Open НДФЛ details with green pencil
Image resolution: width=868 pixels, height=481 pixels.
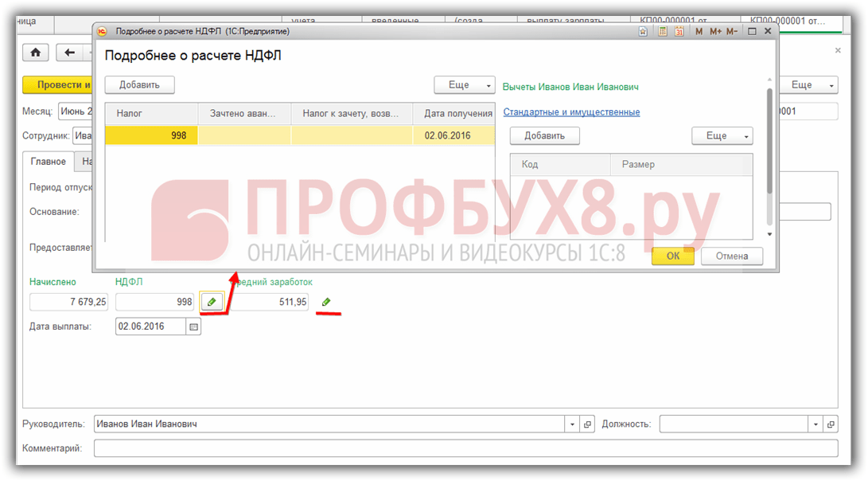coord(212,302)
